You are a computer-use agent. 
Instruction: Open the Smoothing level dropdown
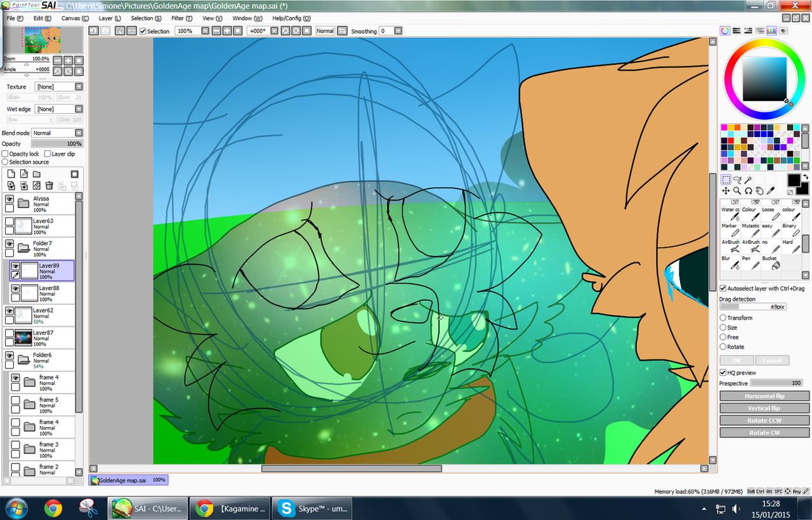tap(398, 30)
